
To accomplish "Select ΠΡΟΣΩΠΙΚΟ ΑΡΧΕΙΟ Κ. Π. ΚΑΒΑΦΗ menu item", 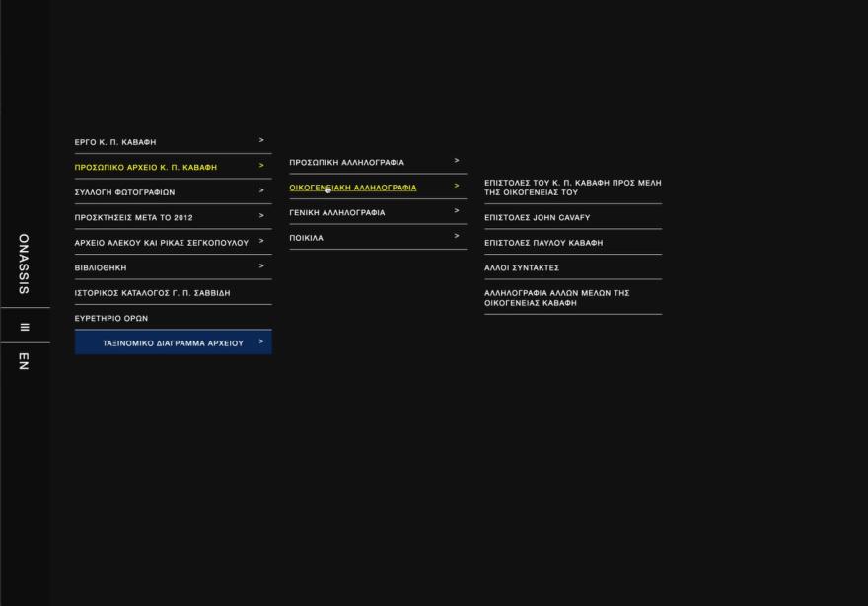I will coord(146,168).
